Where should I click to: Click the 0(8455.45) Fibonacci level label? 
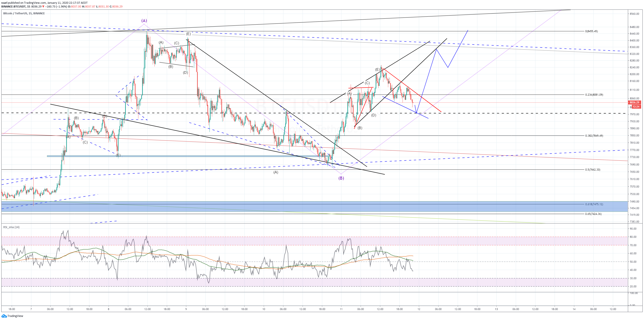click(591, 31)
